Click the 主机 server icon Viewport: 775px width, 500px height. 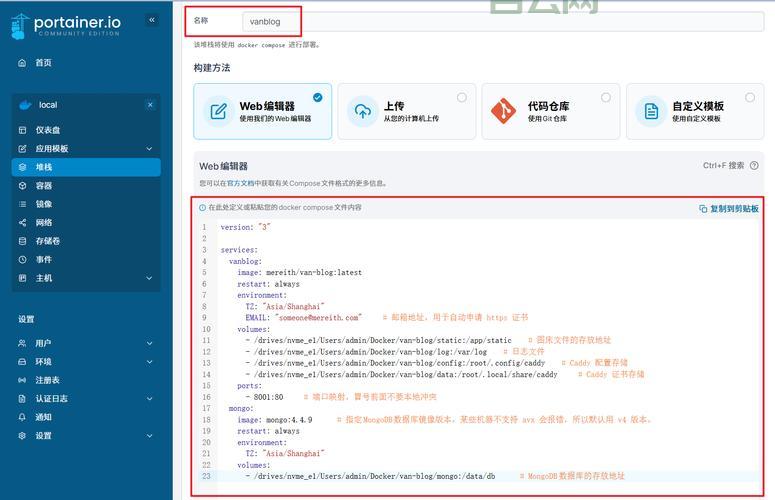[22, 278]
